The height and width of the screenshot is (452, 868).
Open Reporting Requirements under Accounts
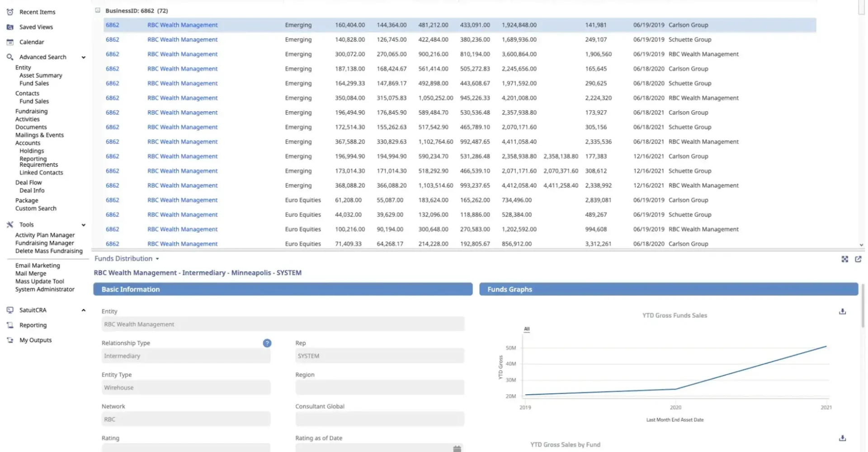tap(38, 162)
